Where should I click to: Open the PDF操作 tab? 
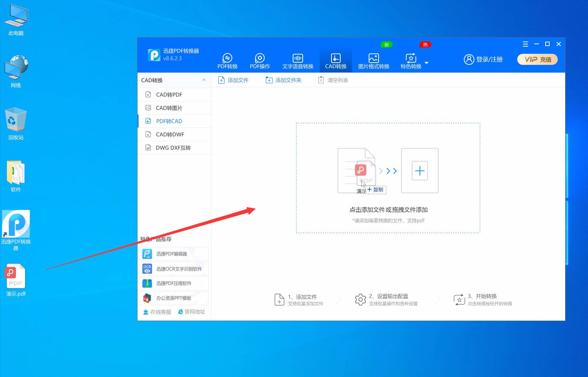click(260, 61)
